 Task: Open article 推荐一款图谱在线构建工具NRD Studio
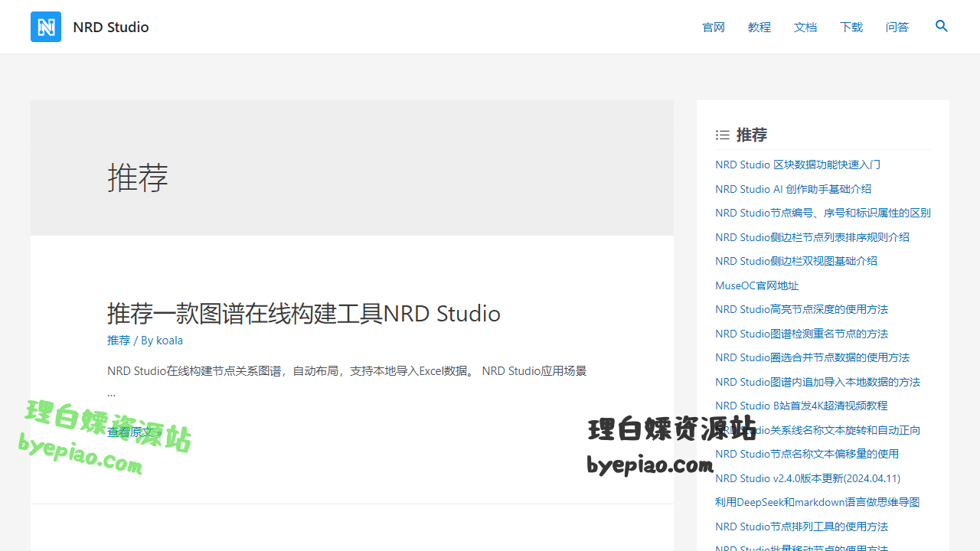pyautogui.click(x=304, y=313)
